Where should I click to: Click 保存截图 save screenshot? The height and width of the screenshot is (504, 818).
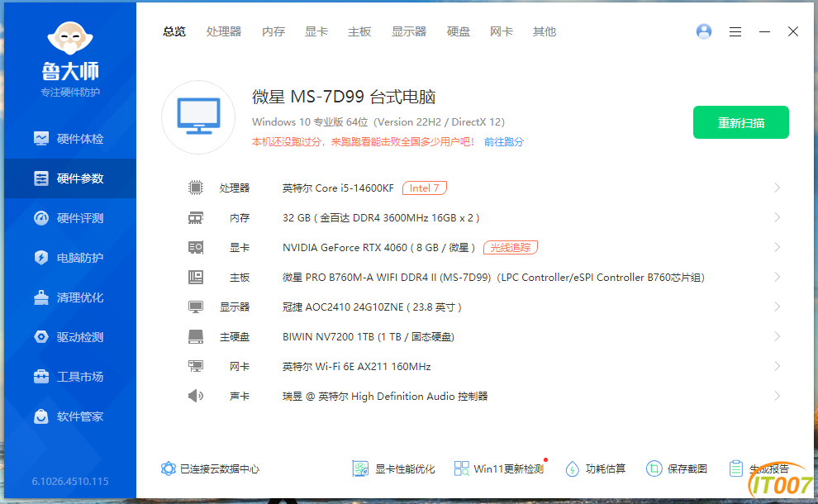click(x=678, y=468)
